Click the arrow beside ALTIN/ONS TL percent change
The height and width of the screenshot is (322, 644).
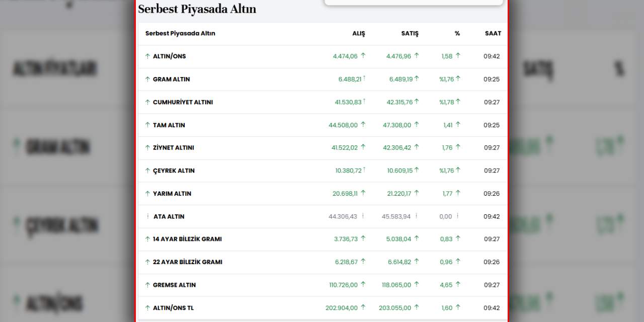click(x=458, y=307)
